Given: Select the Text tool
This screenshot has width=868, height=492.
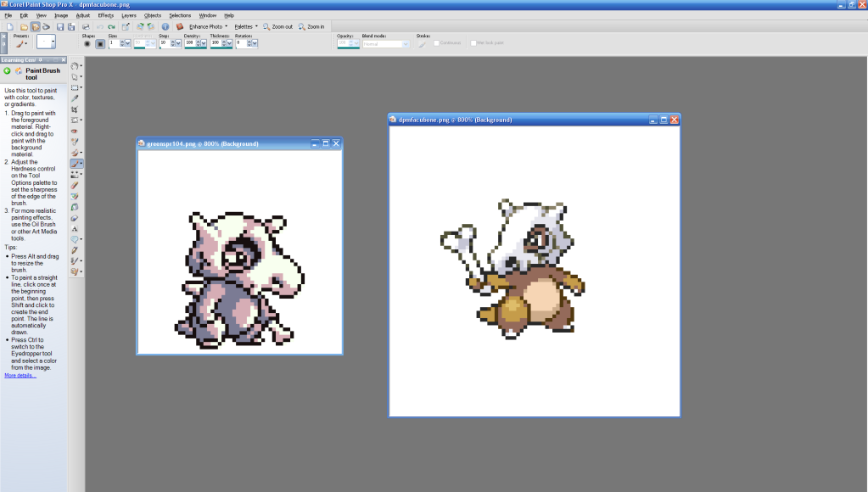Looking at the screenshot, I should pyautogui.click(x=75, y=228).
